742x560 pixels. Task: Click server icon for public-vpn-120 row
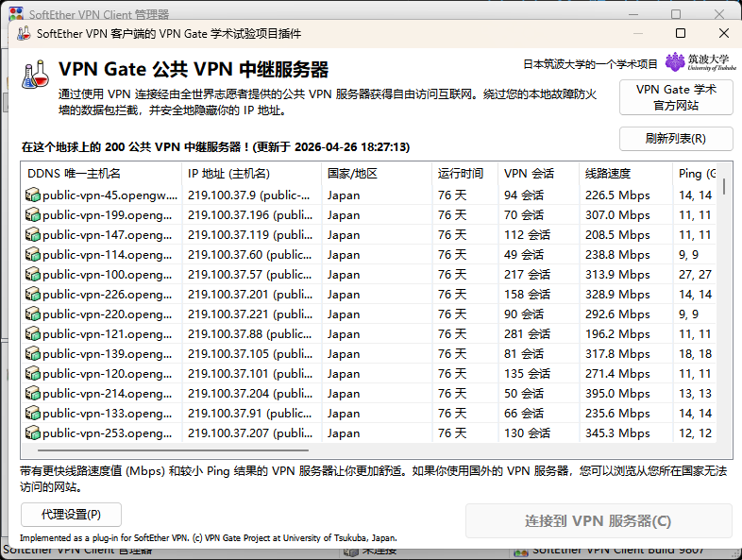point(33,374)
